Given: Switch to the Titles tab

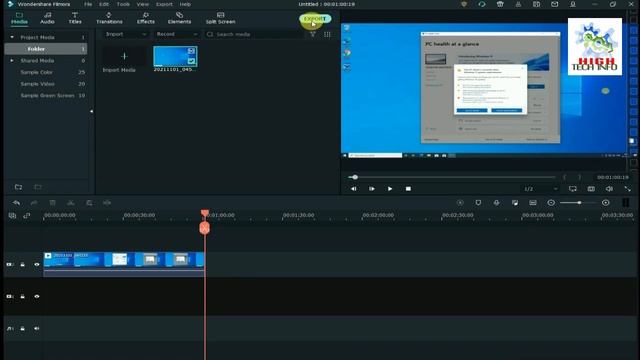Looking at the screenshot, I should (x=75, y=18).
